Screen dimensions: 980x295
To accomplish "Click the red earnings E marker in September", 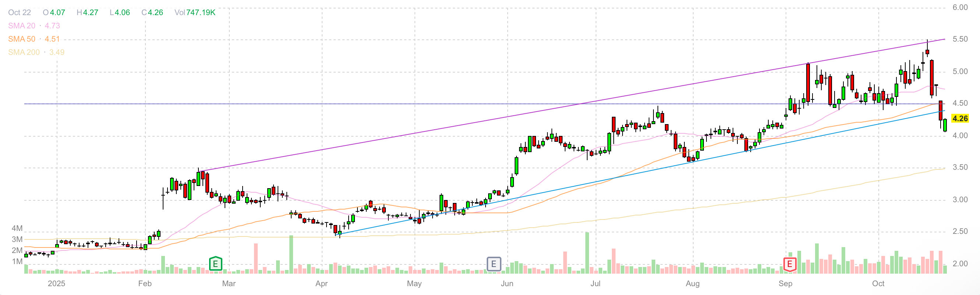I will coord(789,264).
